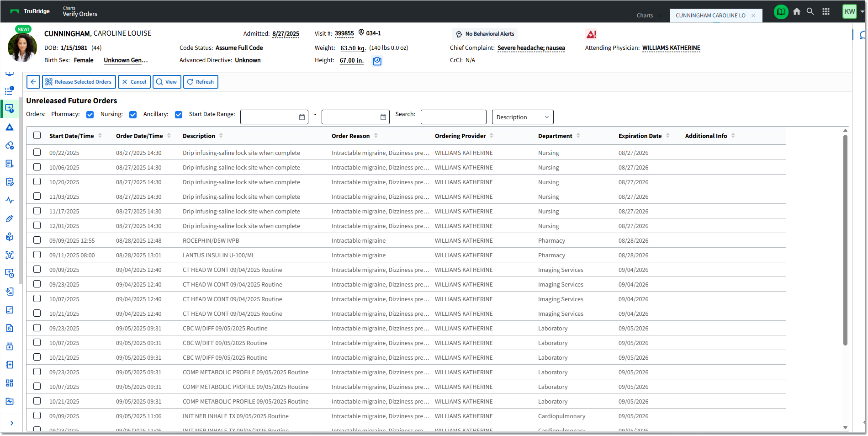868x436 pixels.
Task: Open the global search magnifier icon
Action: coord(810,11)
